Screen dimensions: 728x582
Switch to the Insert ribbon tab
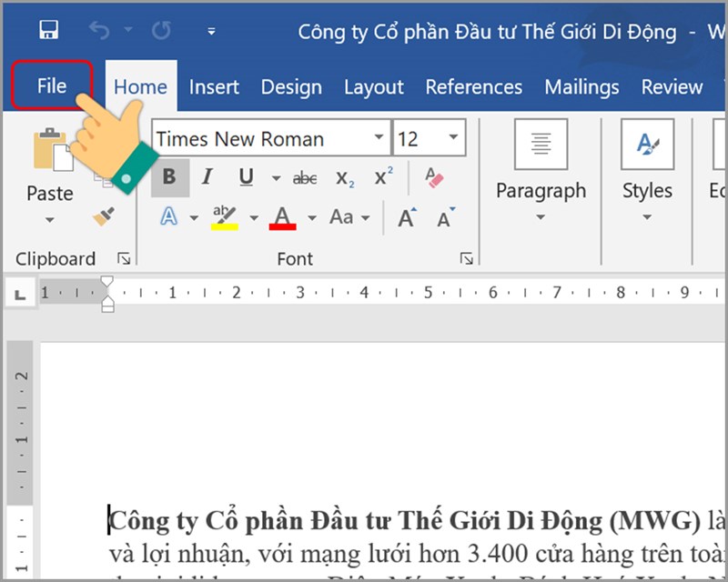point(214,86)
